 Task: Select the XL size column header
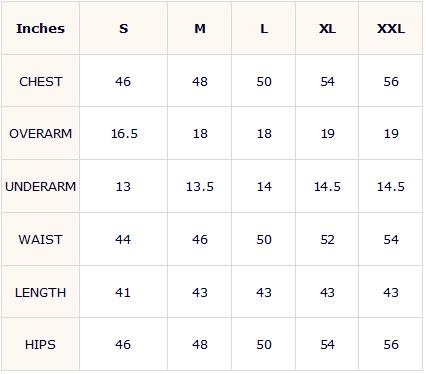[327, 29]
